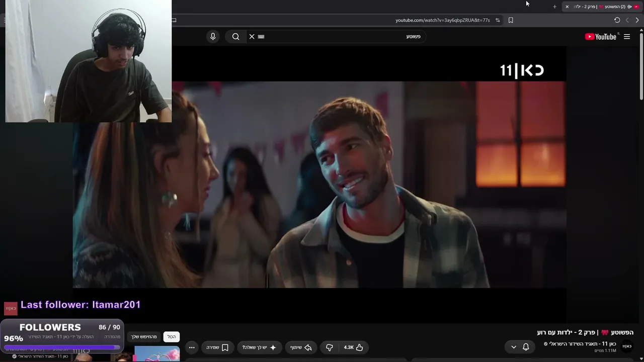Click the search magnifier icon
644x362 pixels.
pyautogui.click(x=235, y=36)
